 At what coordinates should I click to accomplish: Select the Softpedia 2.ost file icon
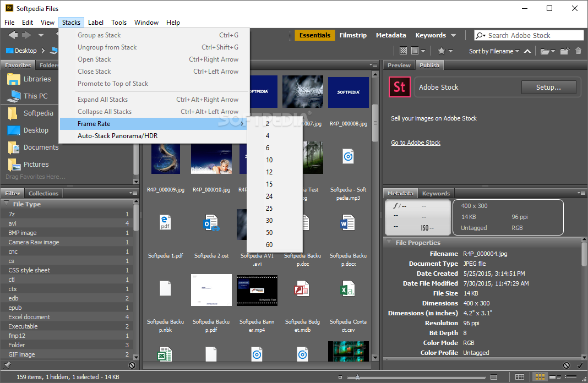click(x=211, y=223)
